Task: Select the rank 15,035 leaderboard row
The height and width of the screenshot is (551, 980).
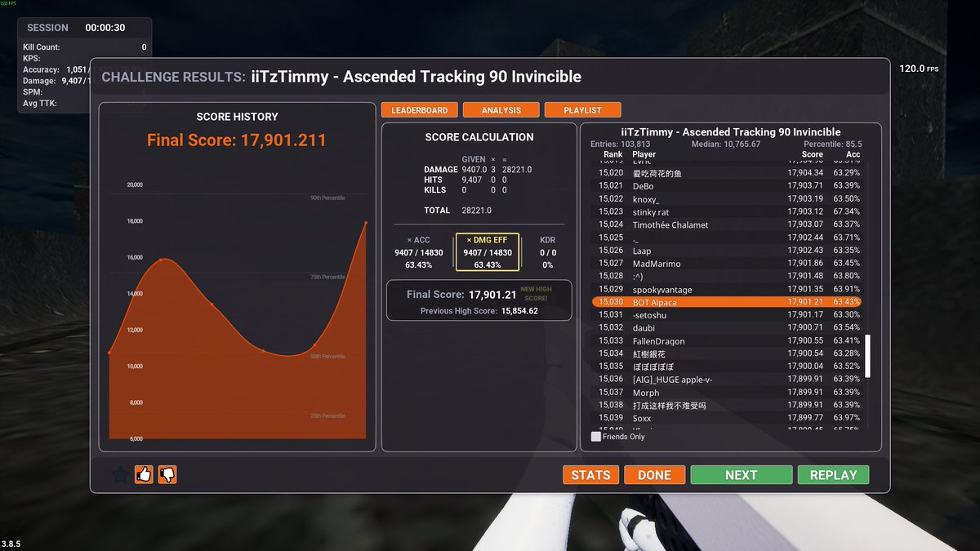Action: 727,367
